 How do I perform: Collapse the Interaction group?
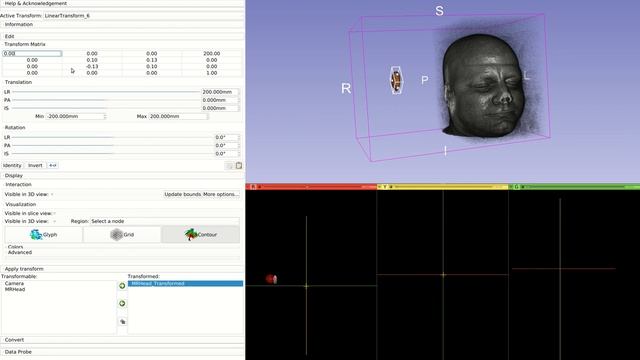[18, 184]
